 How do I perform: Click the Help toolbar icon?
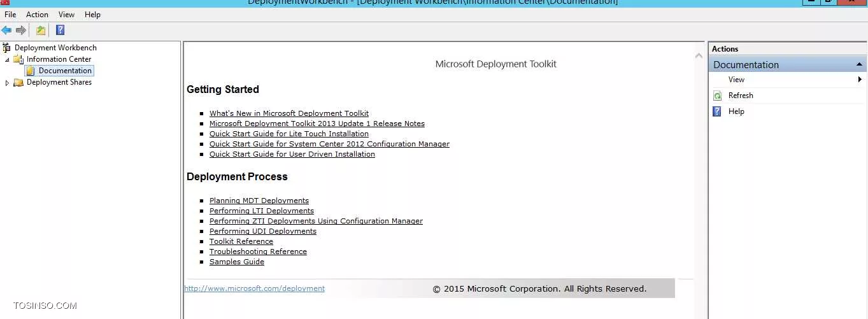point(60,30)
